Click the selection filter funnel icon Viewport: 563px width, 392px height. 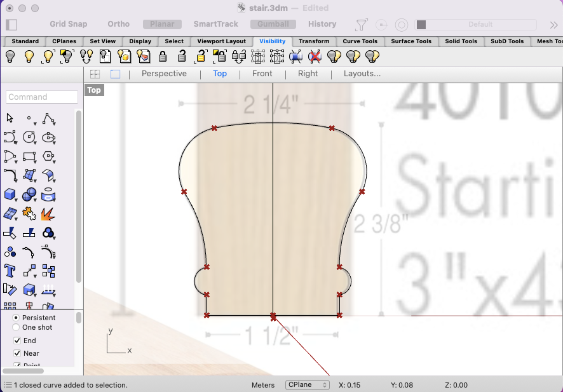[361, 24]
